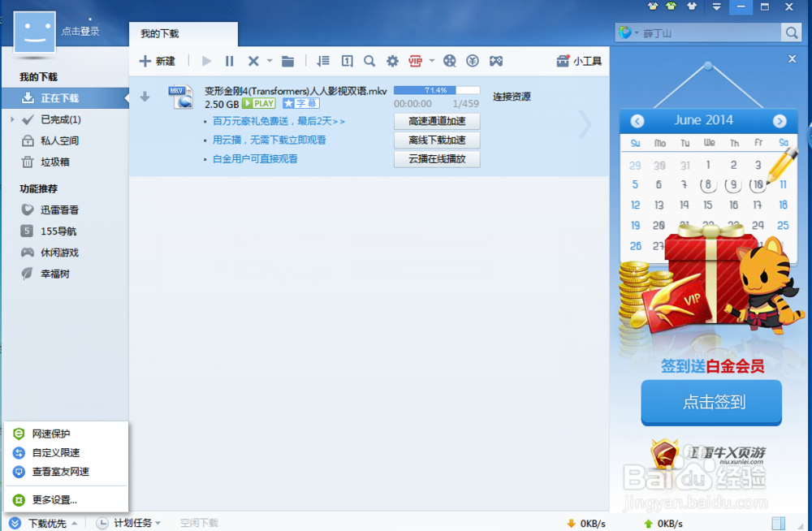
Task: Click 云播在线播放 button
Action: coord(437,159)
